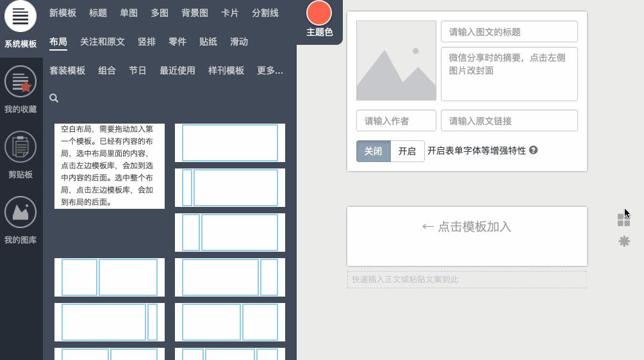The width and height of the screenshot is (644, 360).
Task: Select the single full-width box layout template
Action: click(230, 143)
